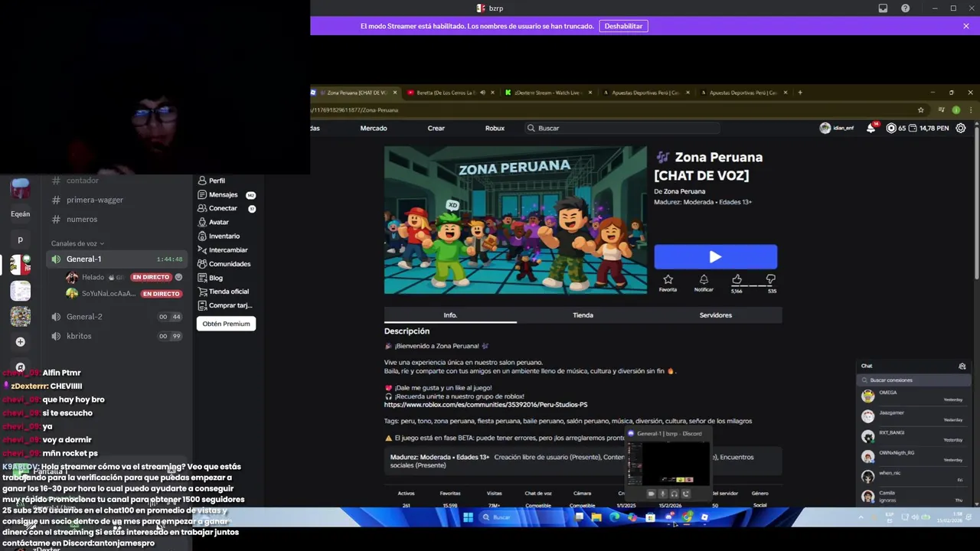Add a server with the plus button
This screenshot has width=980, height=551.
click(21, 342)
